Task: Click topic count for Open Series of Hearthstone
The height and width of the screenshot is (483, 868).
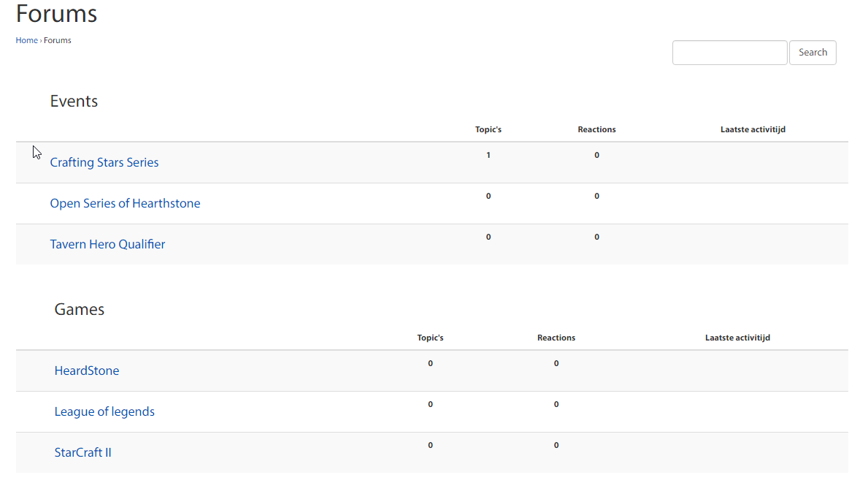Action: [488, 196]
